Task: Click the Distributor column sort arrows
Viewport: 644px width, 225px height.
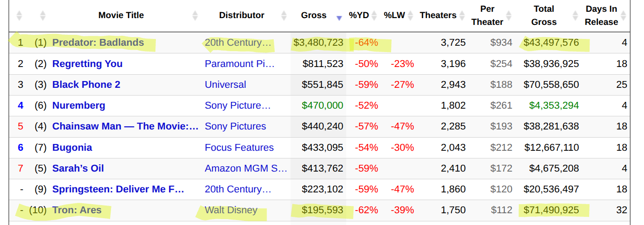Action: [x=284, y=15]
